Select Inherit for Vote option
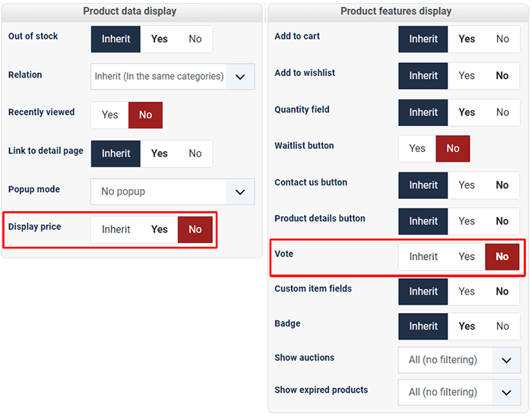The width and height of the screenshot is (532, 417). pos(423,257)
